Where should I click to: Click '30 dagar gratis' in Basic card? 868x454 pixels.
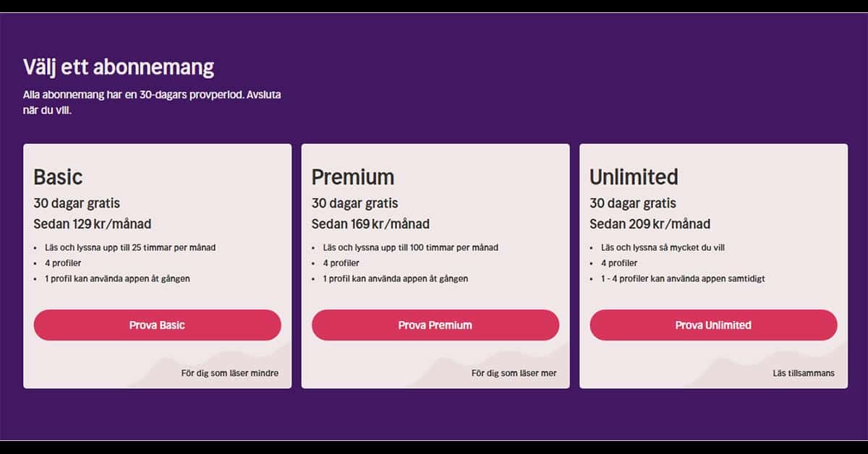coord(77,203)
